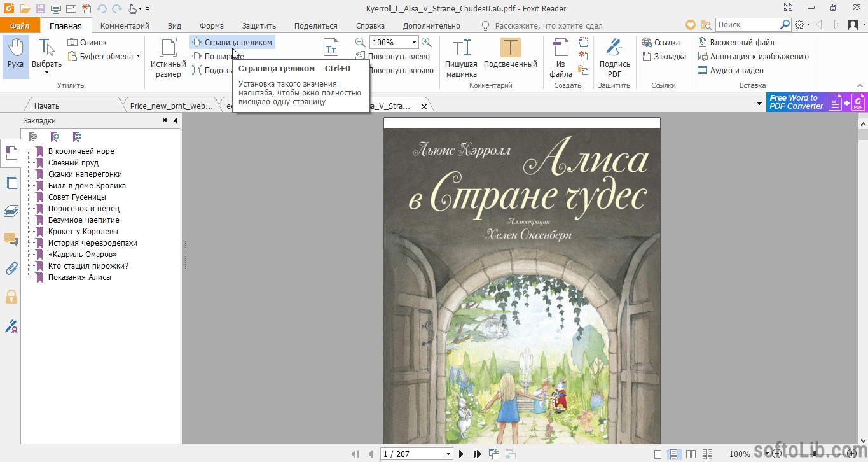The width and height of the screenshot is (868, 462).
Task: Switch to the Вид ribbon tab
Action: click(x=174, y=25)
